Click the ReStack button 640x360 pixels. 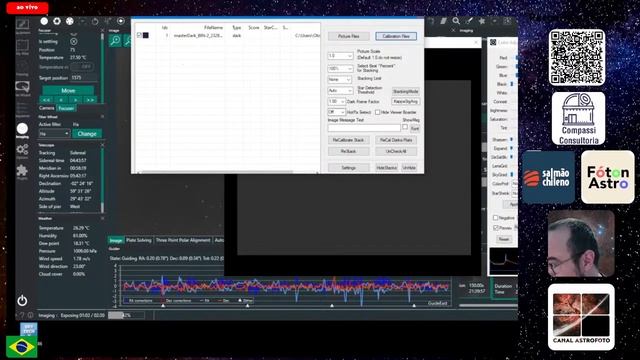tap(349, 151)
